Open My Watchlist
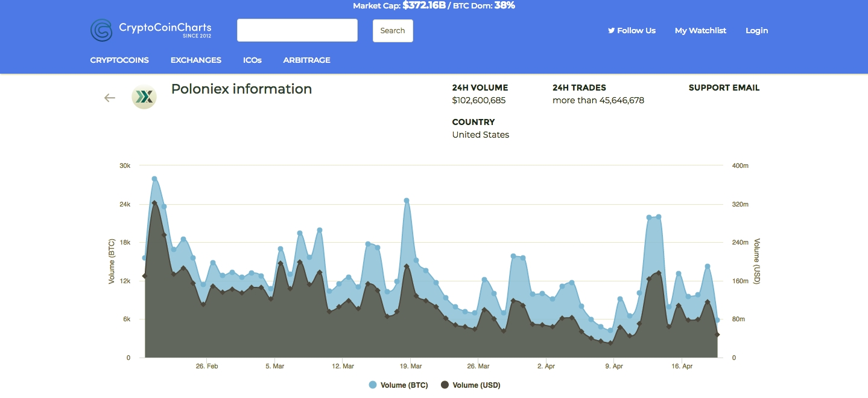Screen dimensions: 868x398 [x=700, y=31]
